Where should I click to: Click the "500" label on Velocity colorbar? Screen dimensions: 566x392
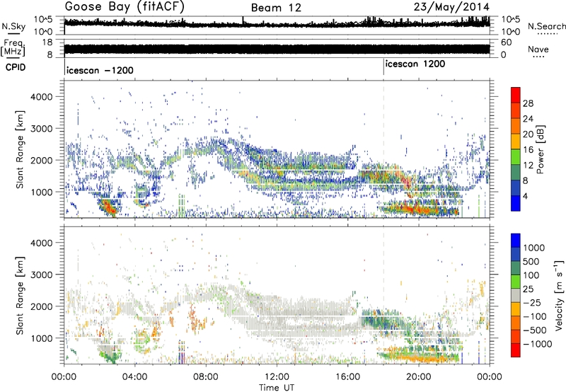tap(531, 261)
